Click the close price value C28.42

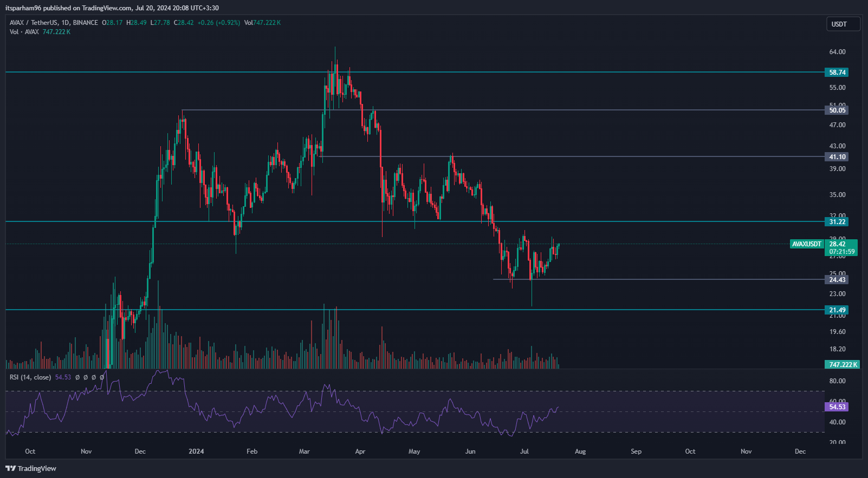coord(184,23)
